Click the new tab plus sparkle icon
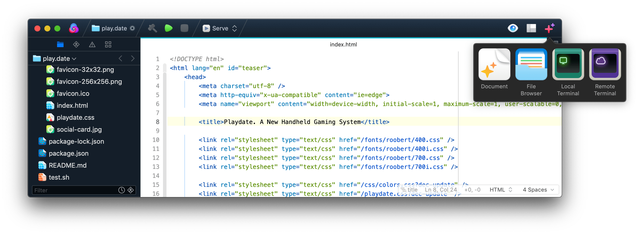 coord(550,28)
